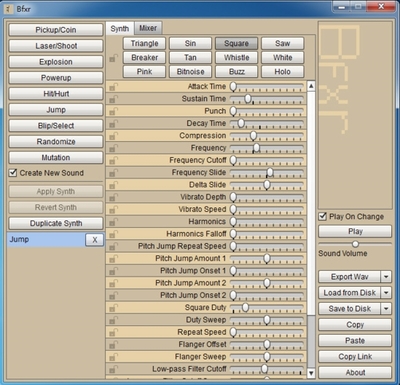
Task: Select the Saw waveform toggle
Action: [282, 43]
